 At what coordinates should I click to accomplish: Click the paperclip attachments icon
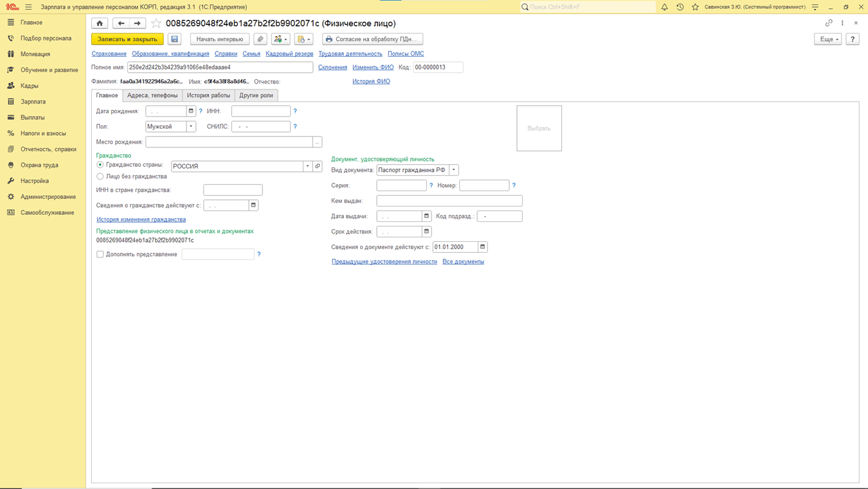260,39
